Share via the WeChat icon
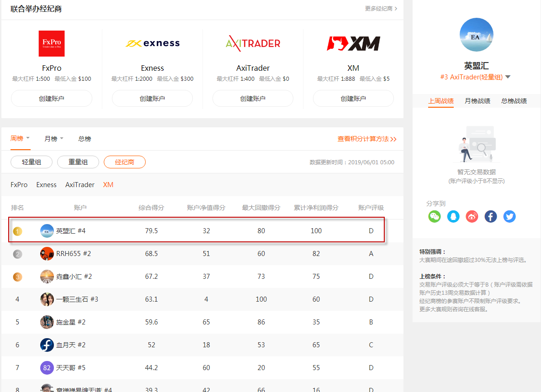 (x=435, y=216)
